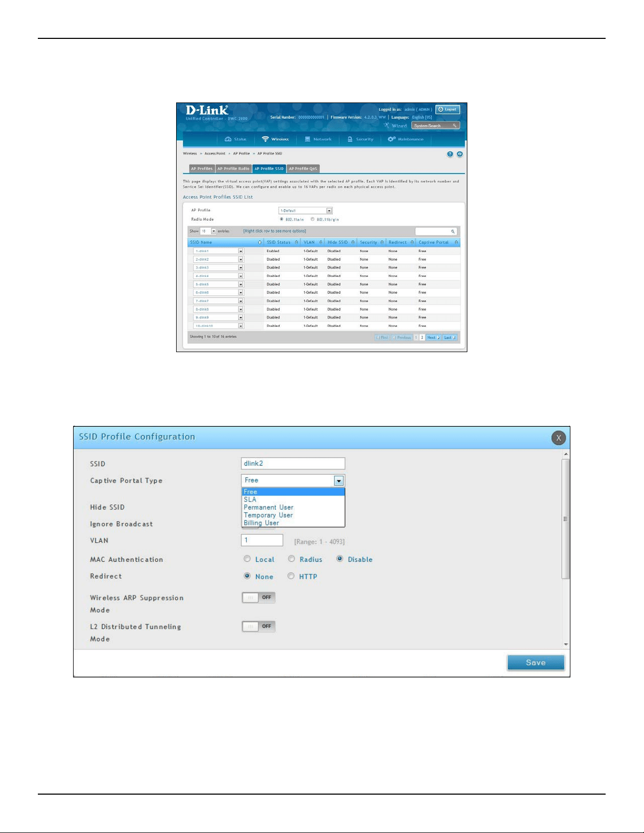Open the Status menu gauge icon
Screen dimensions: 644x833
pyautogui.click(x=228, y=139)
